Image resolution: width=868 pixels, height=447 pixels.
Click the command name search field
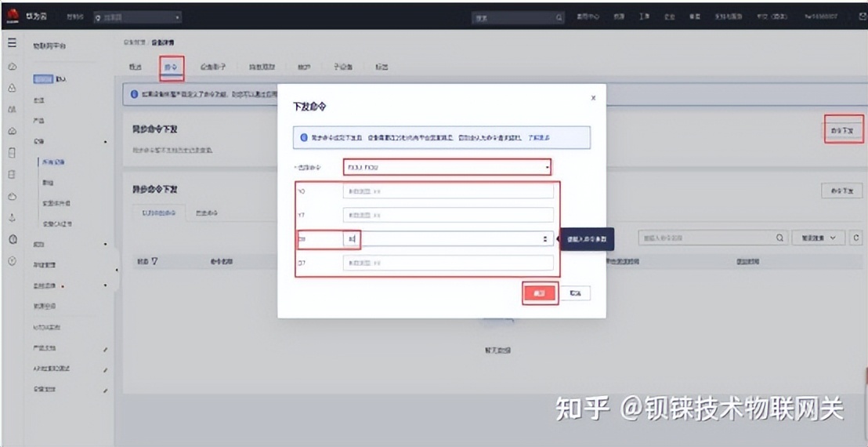coord(713,238)
